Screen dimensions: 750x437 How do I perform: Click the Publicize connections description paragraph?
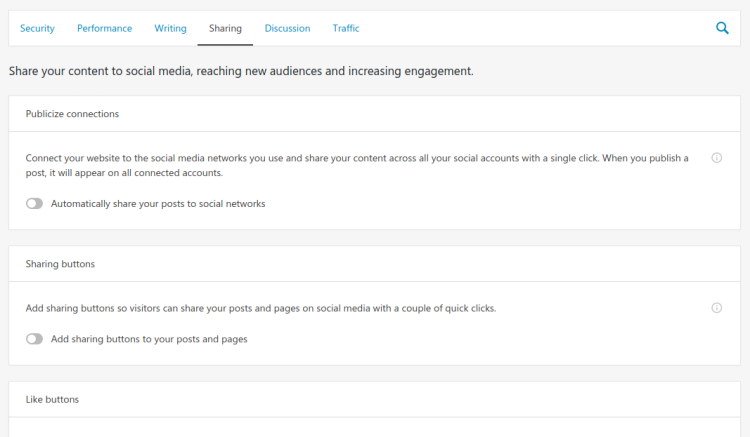(x=357, y=165)
